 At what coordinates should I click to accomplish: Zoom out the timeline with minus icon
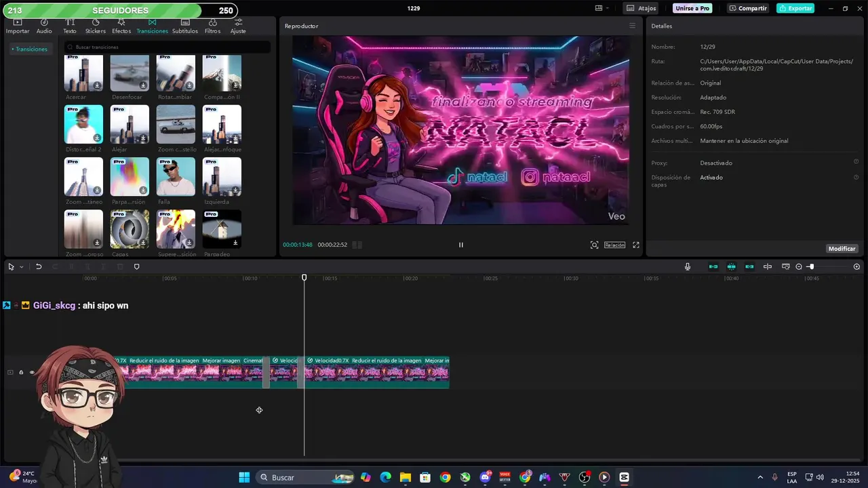(799, 267)
